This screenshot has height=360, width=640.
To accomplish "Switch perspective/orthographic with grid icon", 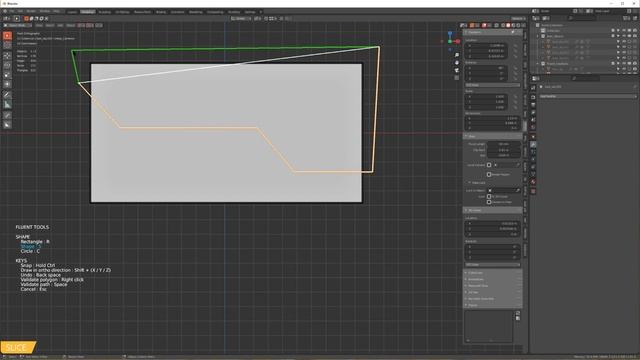I will tap(457, 78).
